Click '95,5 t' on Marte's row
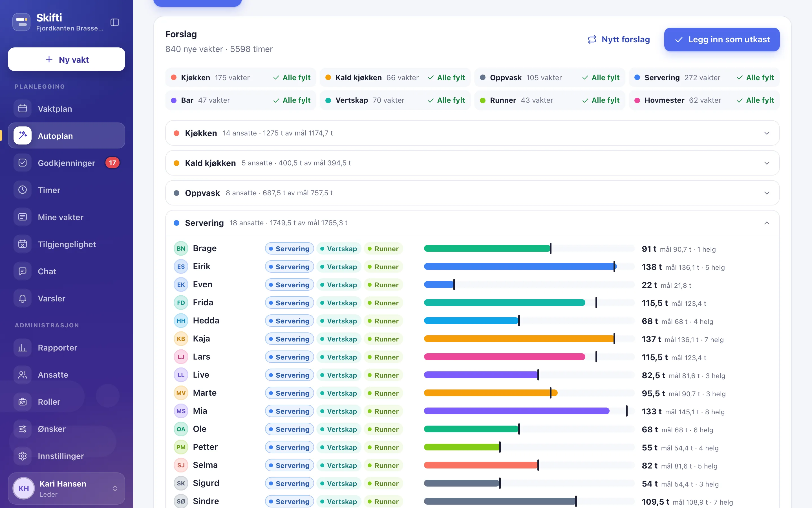The width and height of the screenshot is (812, 508). coord(653,393)
